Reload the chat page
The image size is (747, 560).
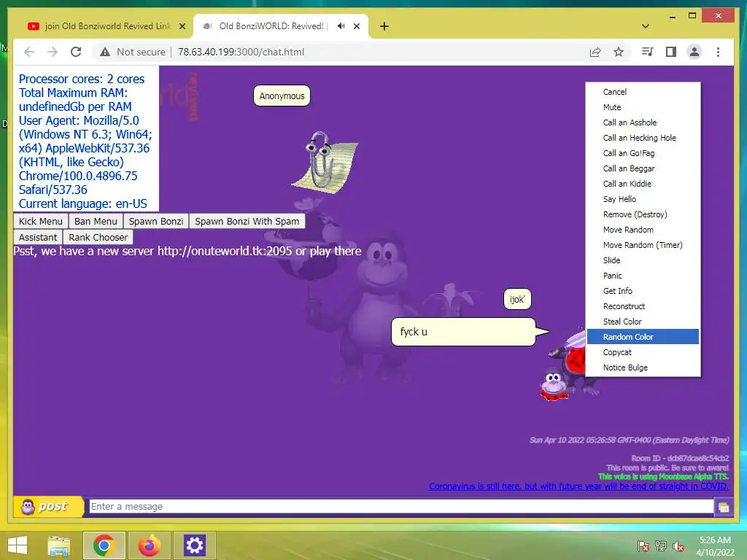76,52
